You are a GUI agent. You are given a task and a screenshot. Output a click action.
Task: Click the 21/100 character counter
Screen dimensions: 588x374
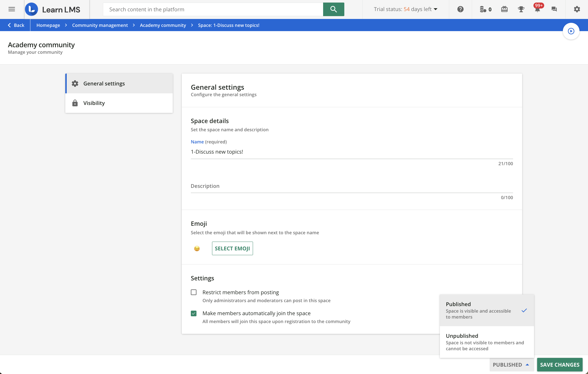point(505,164)
